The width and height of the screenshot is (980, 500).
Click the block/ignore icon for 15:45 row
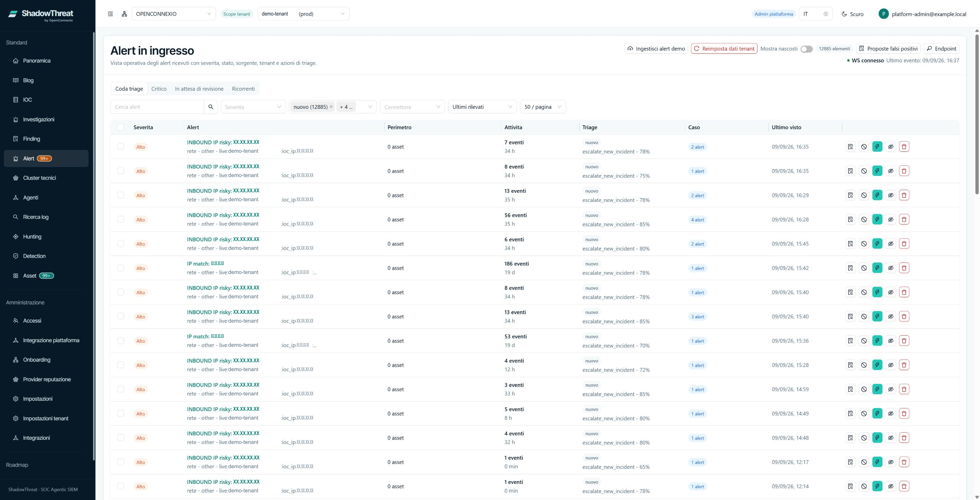864,244
